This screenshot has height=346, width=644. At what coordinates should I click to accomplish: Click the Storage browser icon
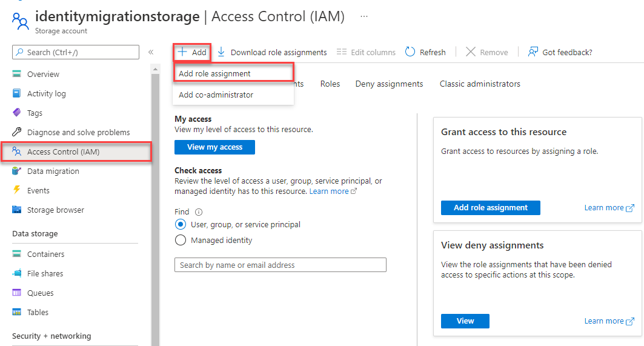point(16,210)
